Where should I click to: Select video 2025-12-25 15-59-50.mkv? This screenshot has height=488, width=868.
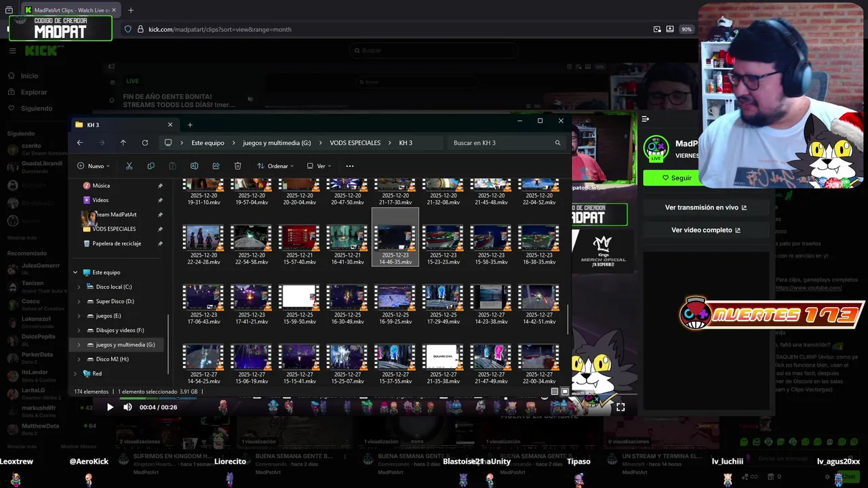[x=299, y=304]
